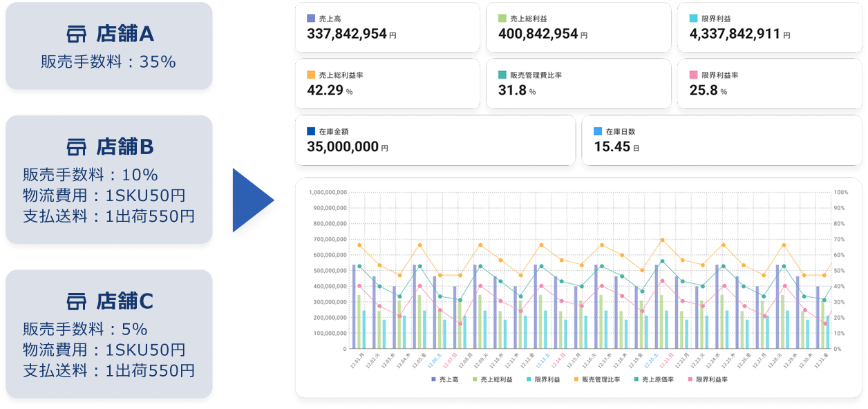Click the shop icon beside 店舗C
Screen dimensions: 868x409
[x=76, y=301]
